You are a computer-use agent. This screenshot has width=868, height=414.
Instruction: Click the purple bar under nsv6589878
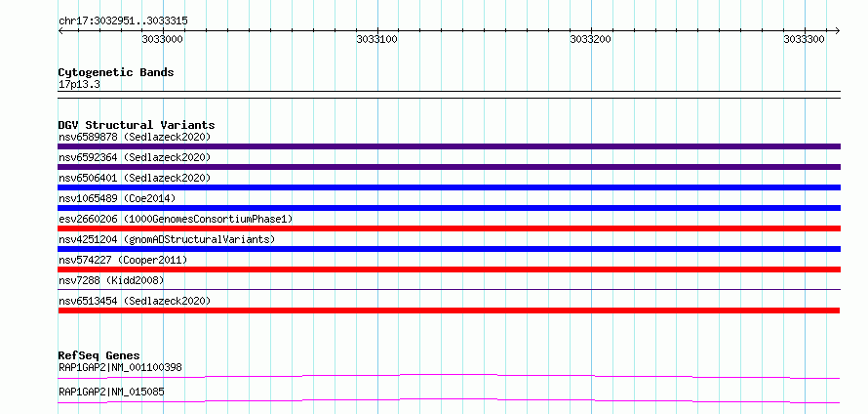point(449,146)
